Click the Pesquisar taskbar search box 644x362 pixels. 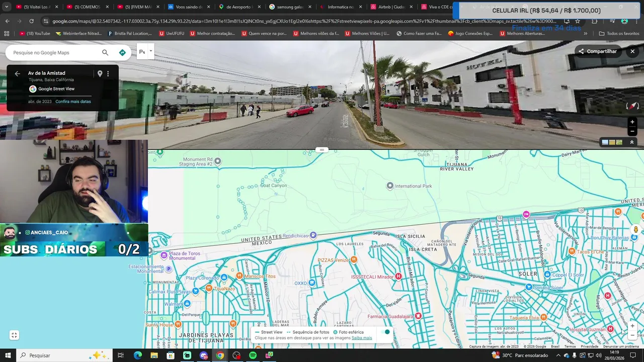coord(65,355)
